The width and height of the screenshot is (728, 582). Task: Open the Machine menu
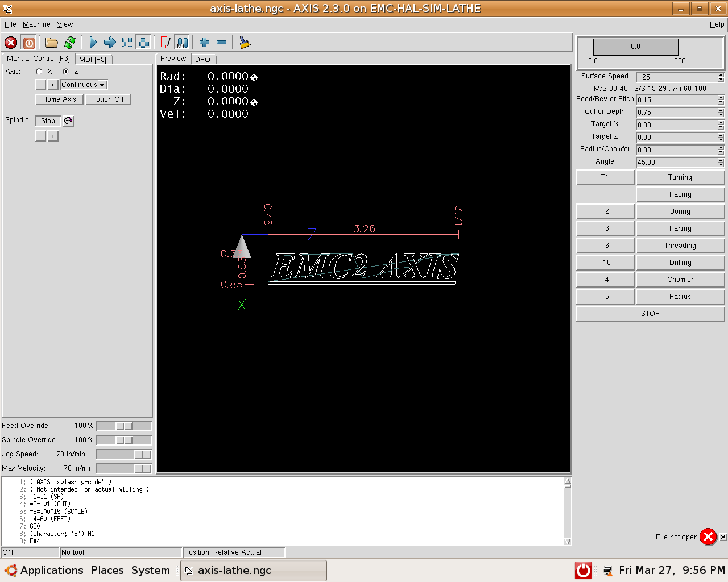coord(36,24)
